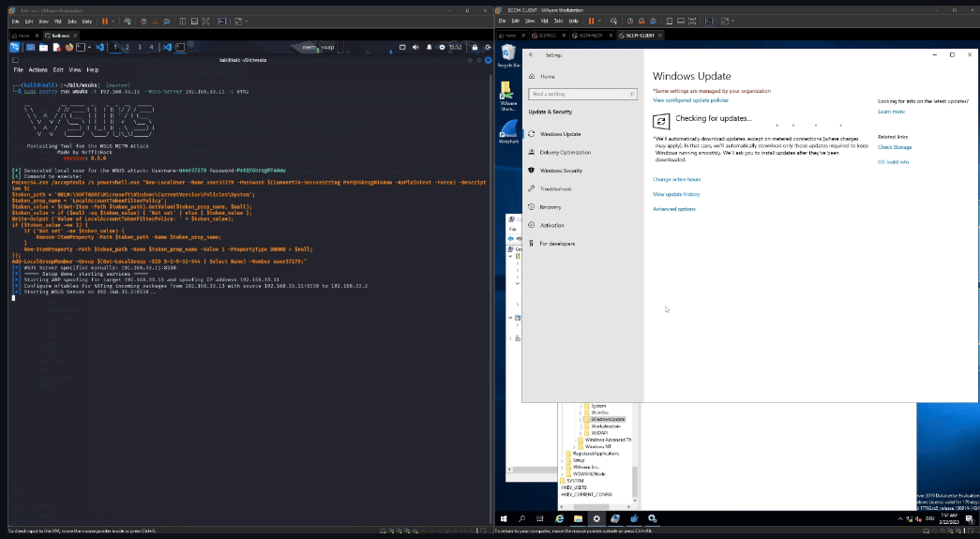This screenshot has width=980, height=539.
Task: Switch to the SCCM-MECM tab
Action: click(590, 36)
